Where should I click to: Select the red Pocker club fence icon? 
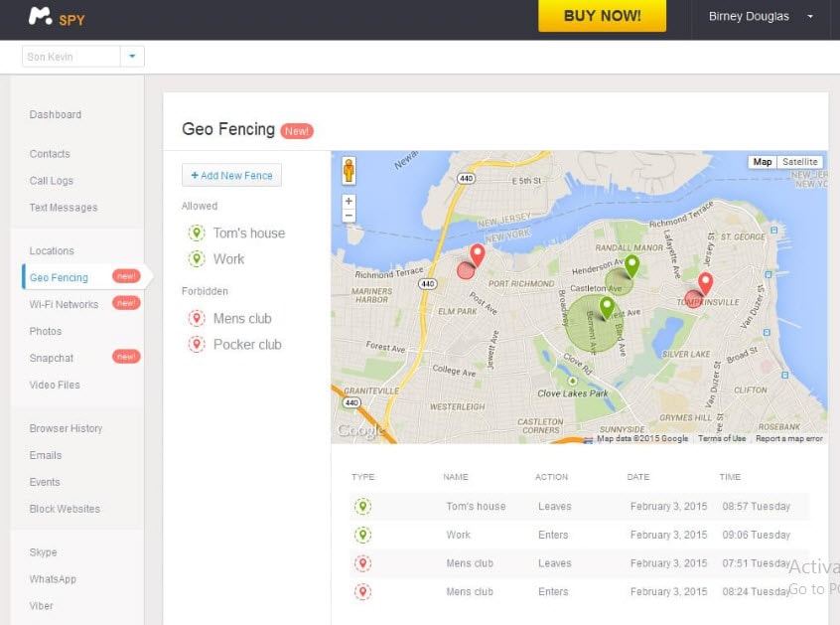pos(197,344)
